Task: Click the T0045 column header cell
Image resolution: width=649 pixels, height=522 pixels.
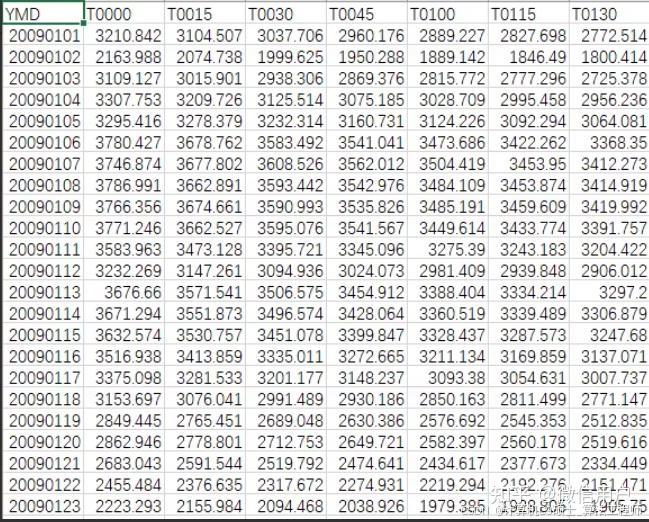Action: tap(367, 14)
